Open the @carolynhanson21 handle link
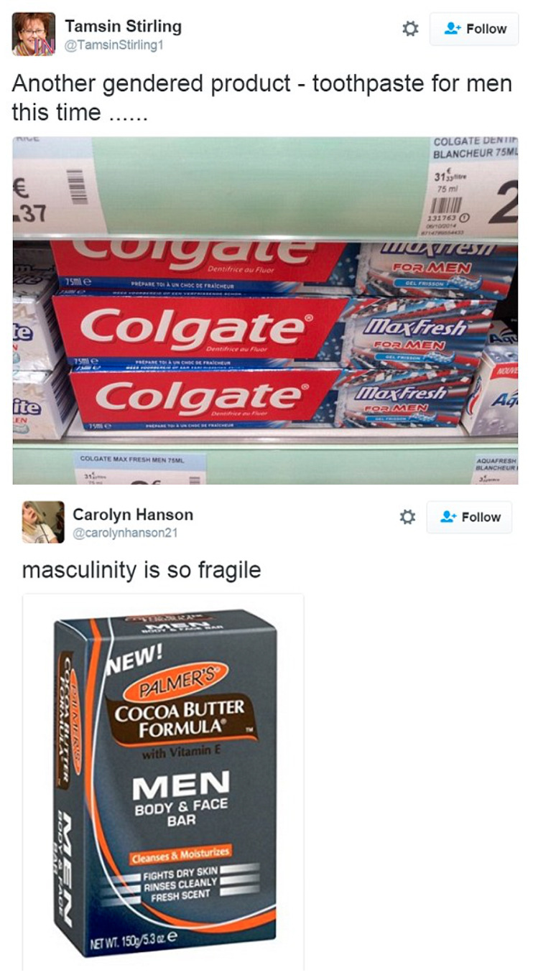 tap(124, 533)
